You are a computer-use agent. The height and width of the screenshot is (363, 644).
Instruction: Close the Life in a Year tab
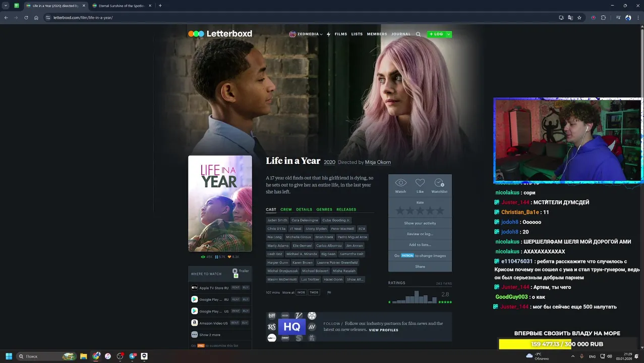click(84, 6)
